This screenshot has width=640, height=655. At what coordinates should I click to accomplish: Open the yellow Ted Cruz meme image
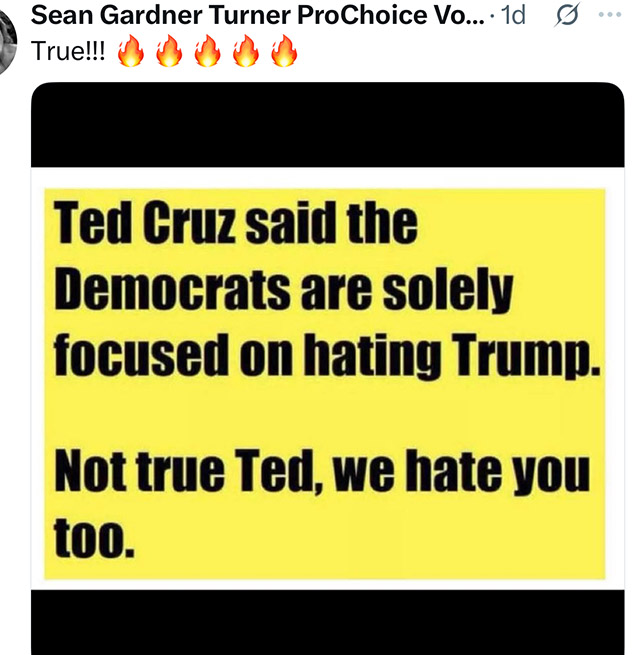(x=325, y=383)
